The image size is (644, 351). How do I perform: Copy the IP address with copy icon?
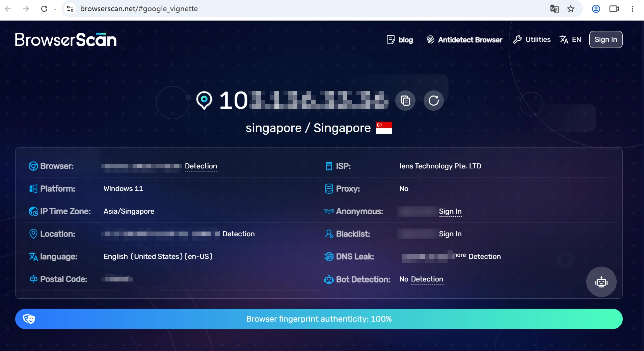point(405,101)
